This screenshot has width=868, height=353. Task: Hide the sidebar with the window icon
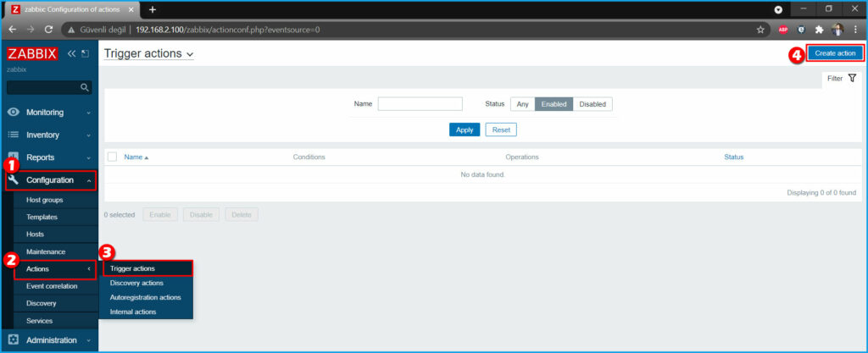point(85,53)
